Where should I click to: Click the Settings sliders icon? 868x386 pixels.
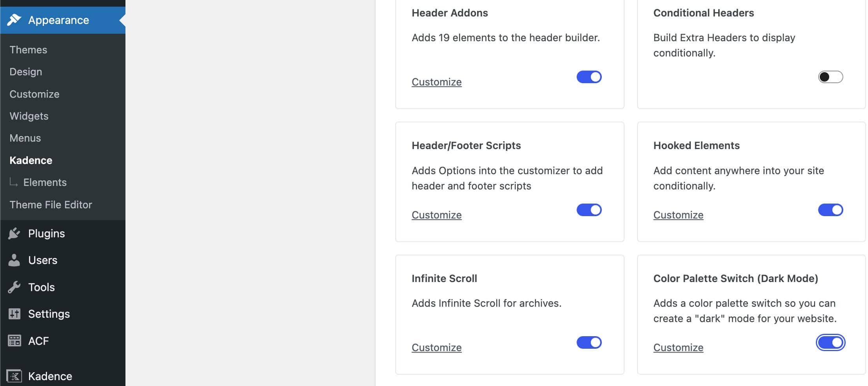tap(14, 314)
